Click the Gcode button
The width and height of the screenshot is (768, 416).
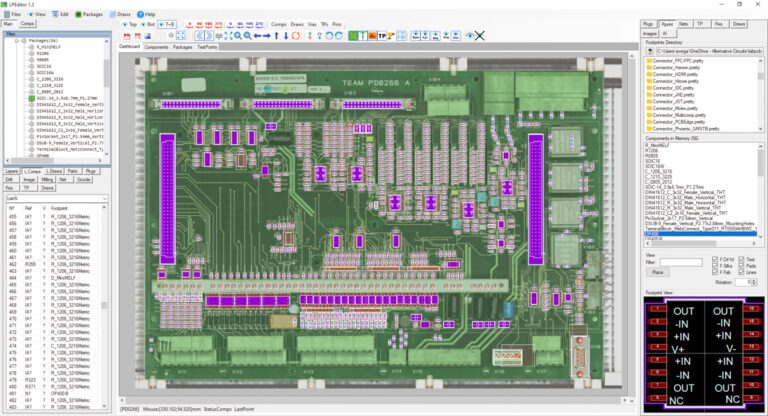click(84, 179)
